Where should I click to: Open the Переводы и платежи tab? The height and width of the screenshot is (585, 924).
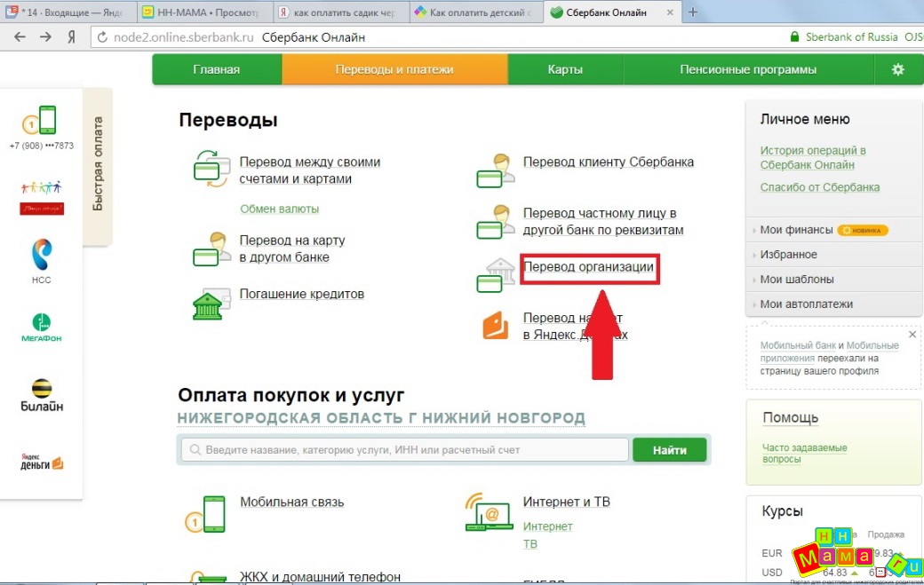(x=394, y=69)
